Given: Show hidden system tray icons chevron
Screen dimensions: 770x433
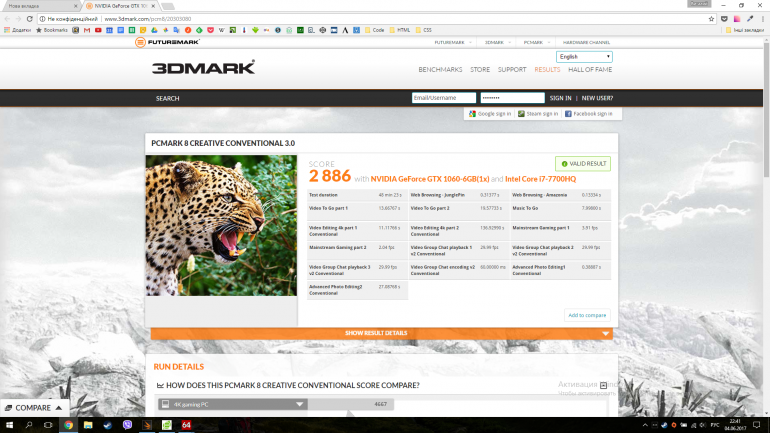Looking at the screenshot, I should (645, 425).
